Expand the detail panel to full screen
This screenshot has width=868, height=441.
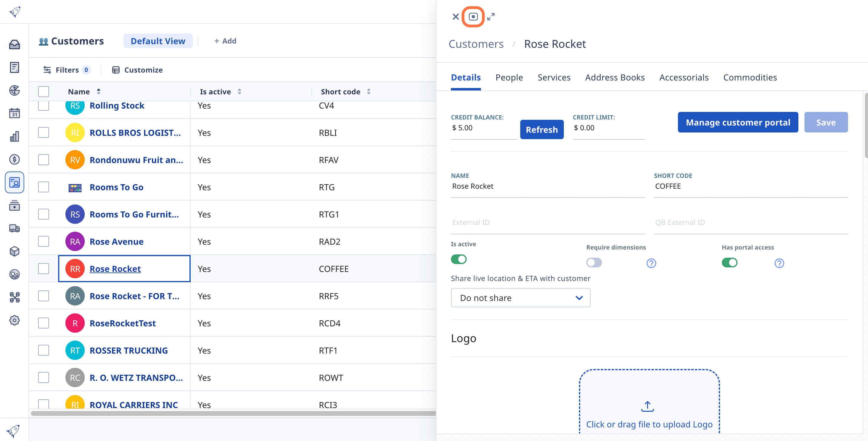491,17
